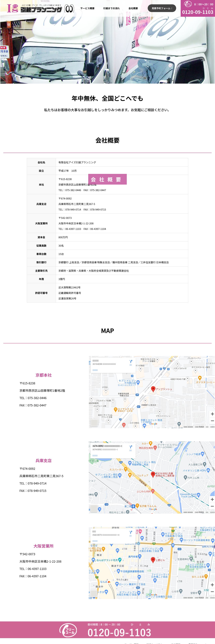Click the 兵庫支店 heading
The height and width of the screenshot is (644, 215).
point(44,461)
